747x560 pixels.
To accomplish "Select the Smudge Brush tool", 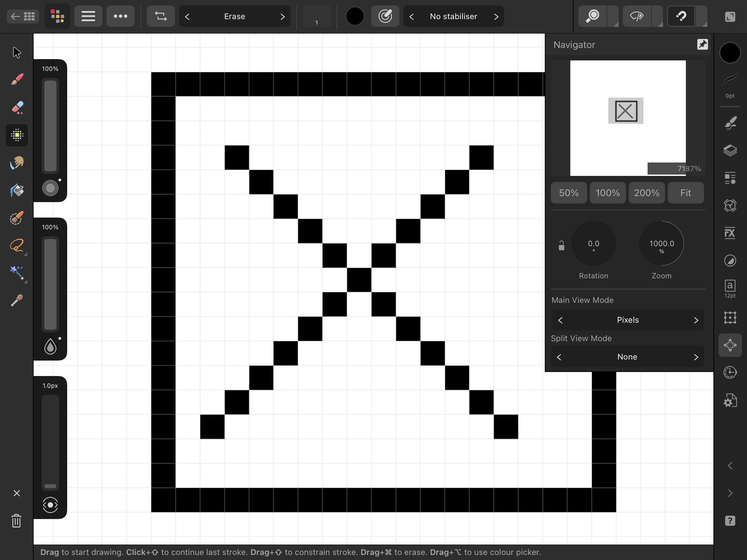I will tap(16, 163).
